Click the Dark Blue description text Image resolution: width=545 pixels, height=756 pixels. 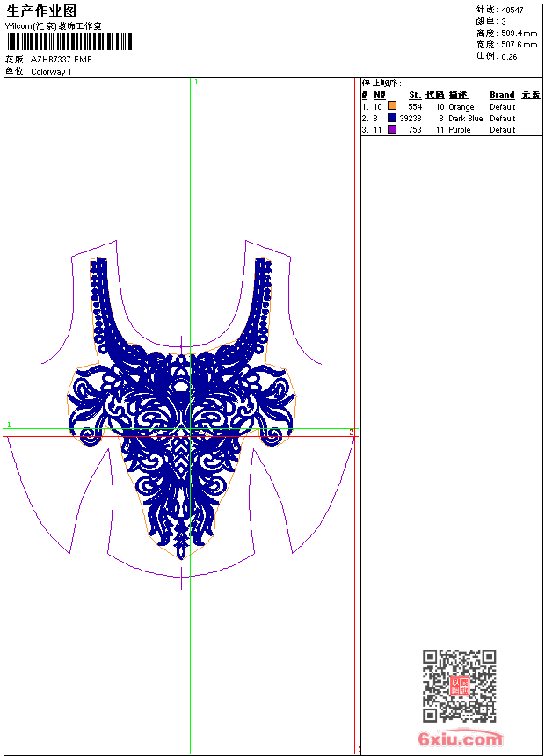465,118
